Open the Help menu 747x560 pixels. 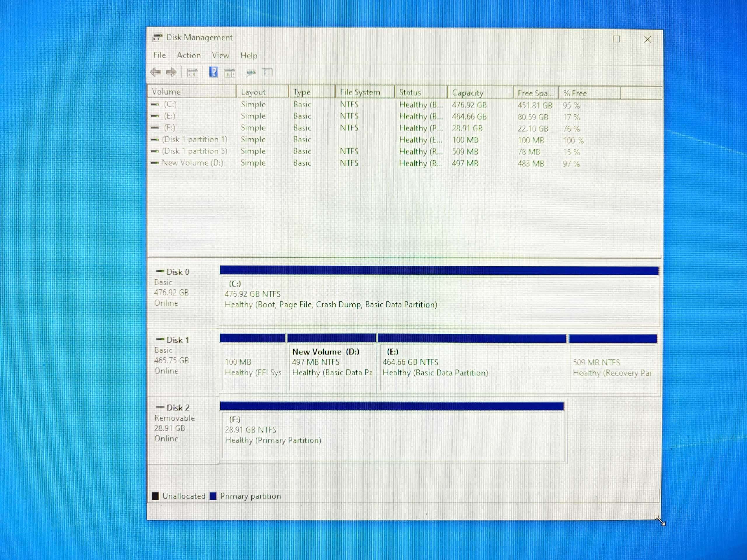249,55
